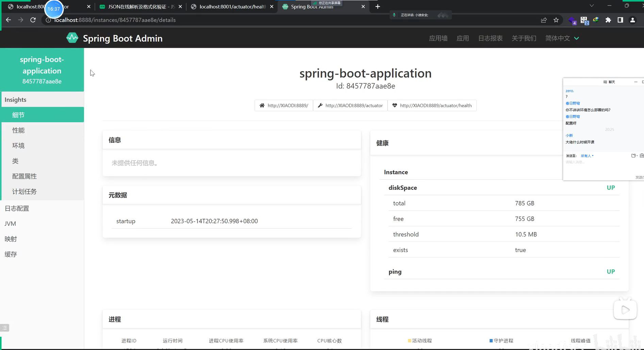Screen dimensions: 644x350
Task: Click the heartbeat icon on health URL button
Action: 395,105
